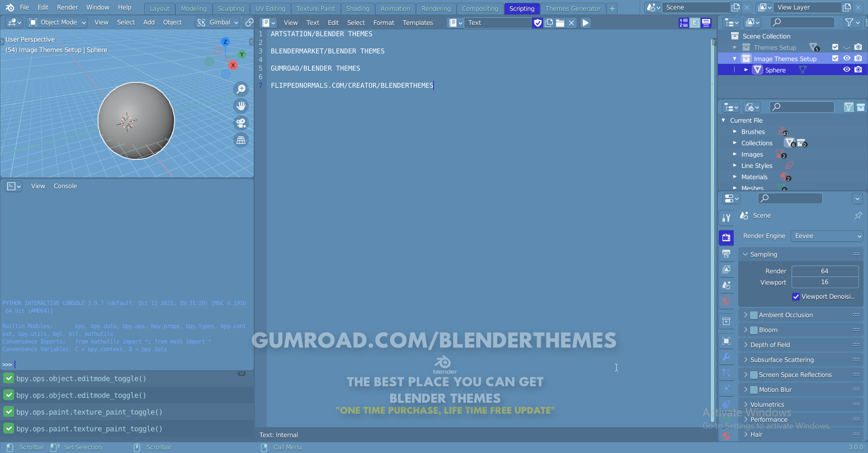Unlink the Text datablock with X

571,23
